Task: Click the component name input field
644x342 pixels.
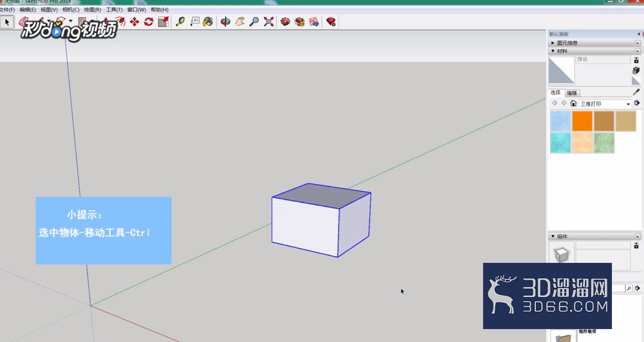Action: tap(603, 245)
